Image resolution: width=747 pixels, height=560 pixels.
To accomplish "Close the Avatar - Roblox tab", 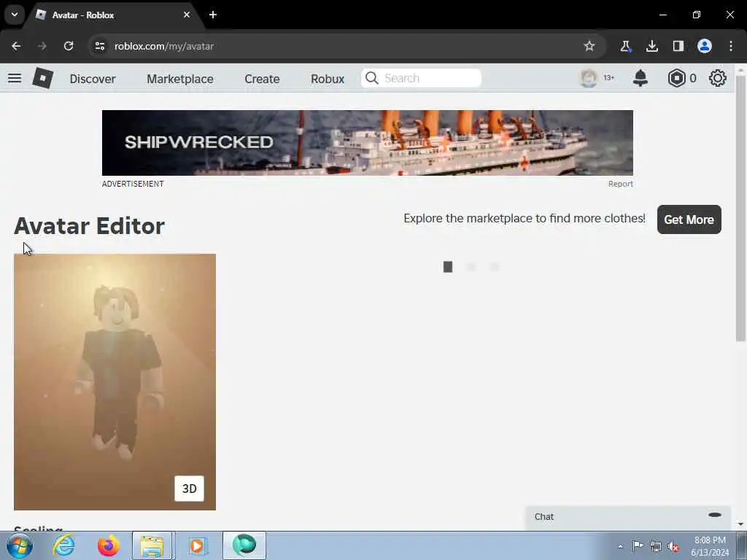I will click(187, 15).
